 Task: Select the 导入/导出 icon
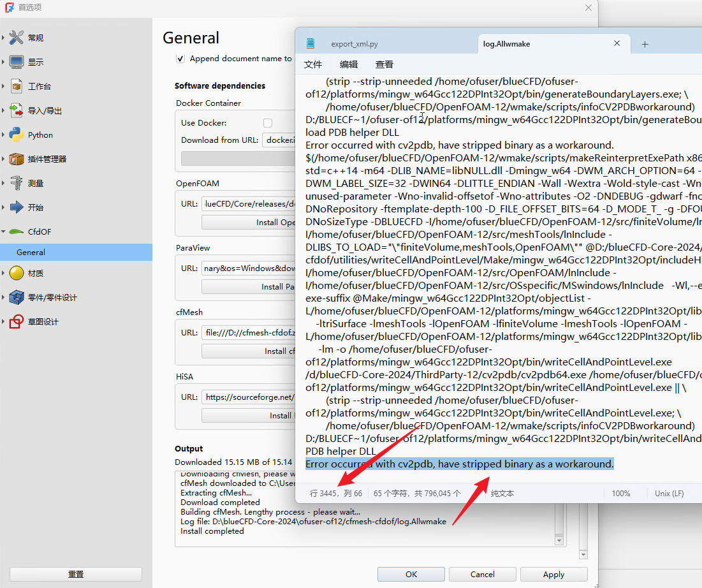17,110
